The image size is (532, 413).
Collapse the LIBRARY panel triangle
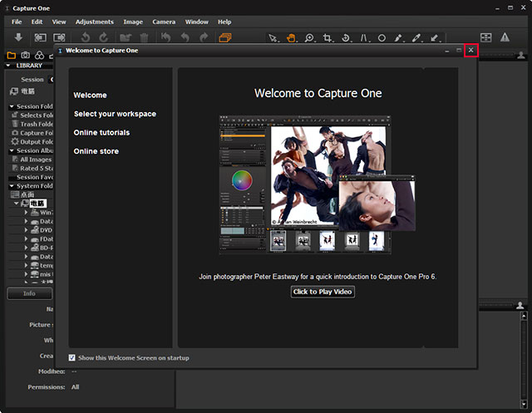8,66
